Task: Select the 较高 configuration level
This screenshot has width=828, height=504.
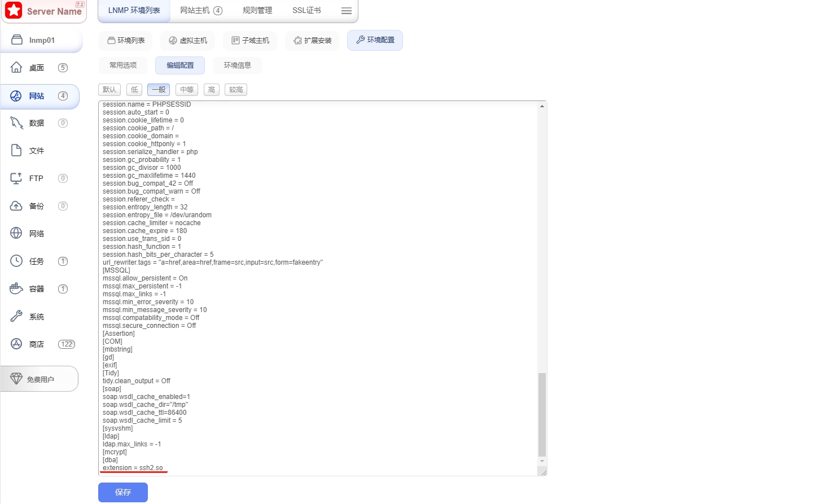Action: [236, 90]
